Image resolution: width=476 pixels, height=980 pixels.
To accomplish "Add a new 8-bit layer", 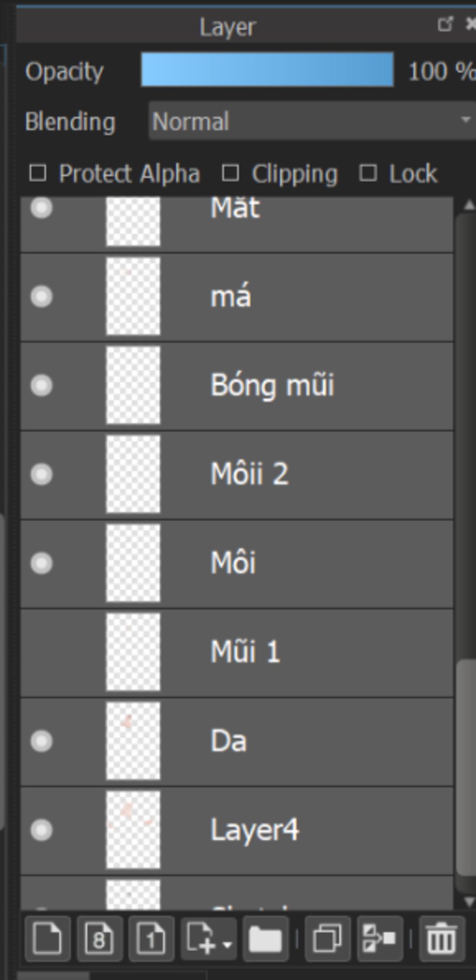I will (99, 939).
